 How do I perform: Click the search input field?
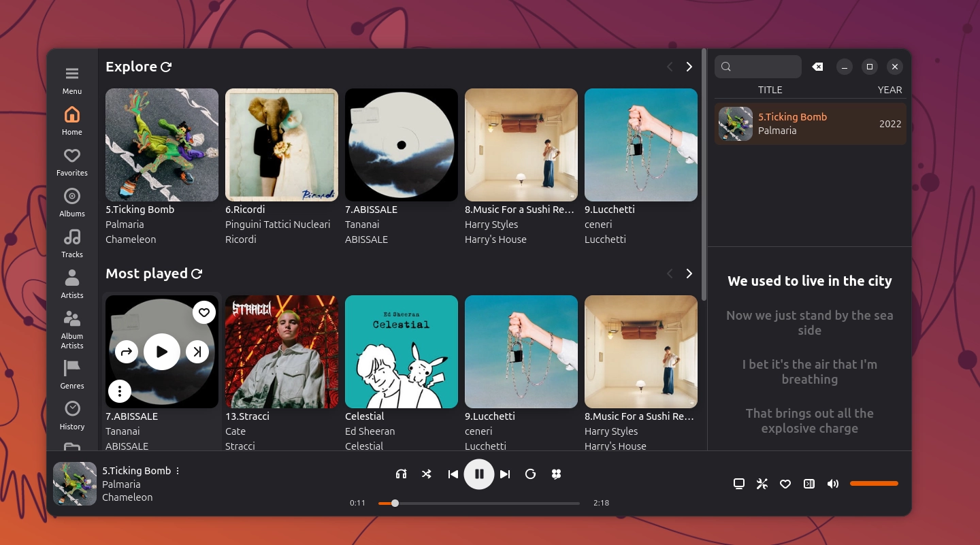tap(758, 67)
